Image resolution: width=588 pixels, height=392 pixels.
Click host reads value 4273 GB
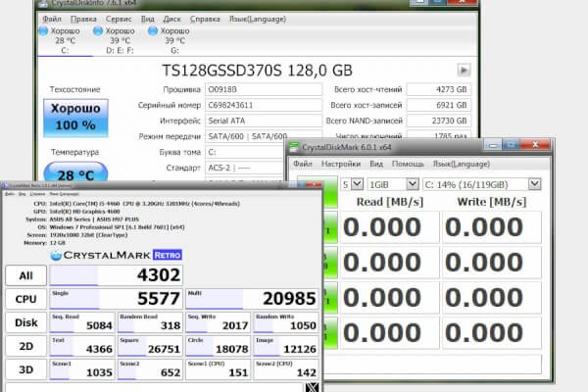439,89
